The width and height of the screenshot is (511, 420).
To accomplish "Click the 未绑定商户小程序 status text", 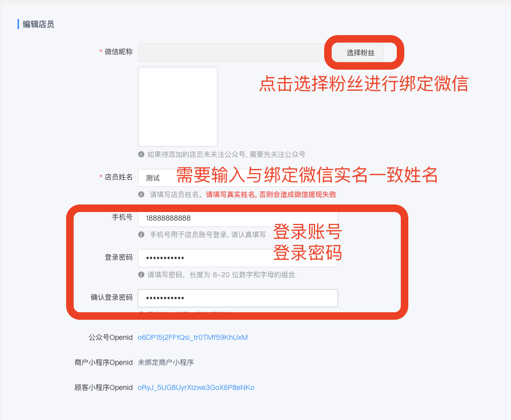I will [x=165, y=362].
